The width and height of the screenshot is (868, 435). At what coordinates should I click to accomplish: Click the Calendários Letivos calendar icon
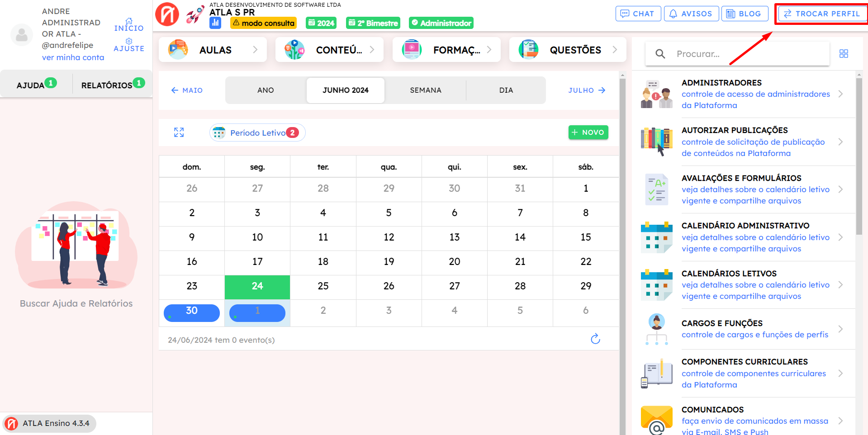[x=657, y=285]
